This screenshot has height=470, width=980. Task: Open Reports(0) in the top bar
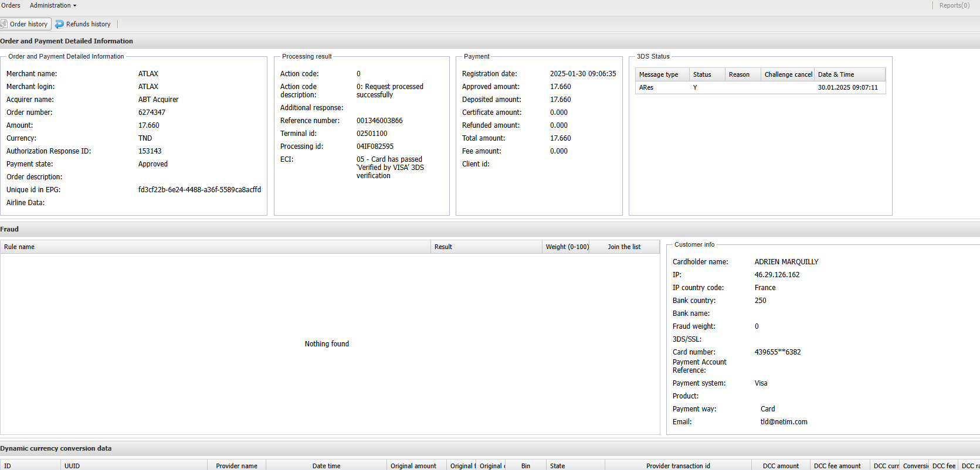[954, 5]
